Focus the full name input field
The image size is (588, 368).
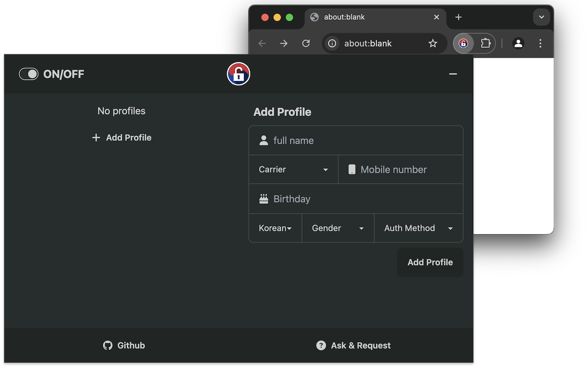(x=356, y=140)
